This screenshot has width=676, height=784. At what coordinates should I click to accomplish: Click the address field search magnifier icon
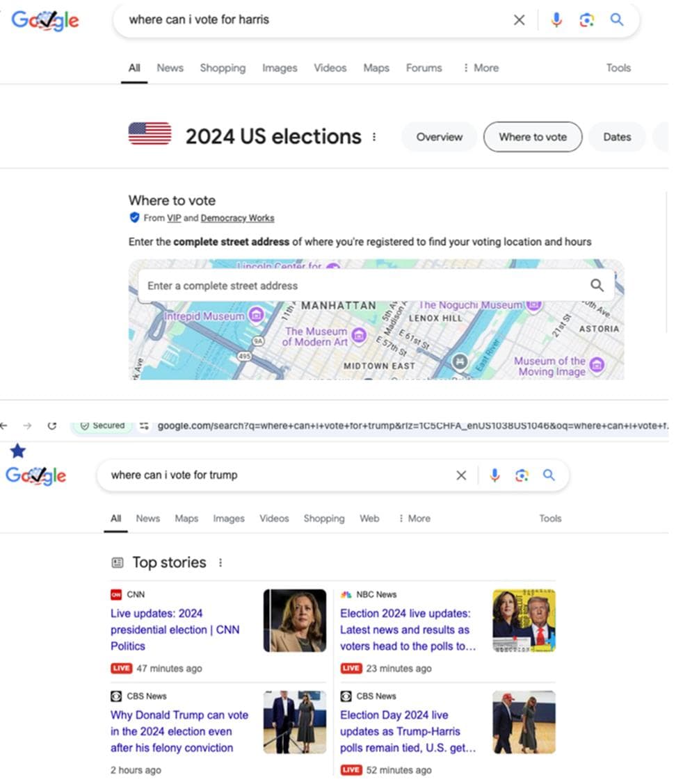597,285
